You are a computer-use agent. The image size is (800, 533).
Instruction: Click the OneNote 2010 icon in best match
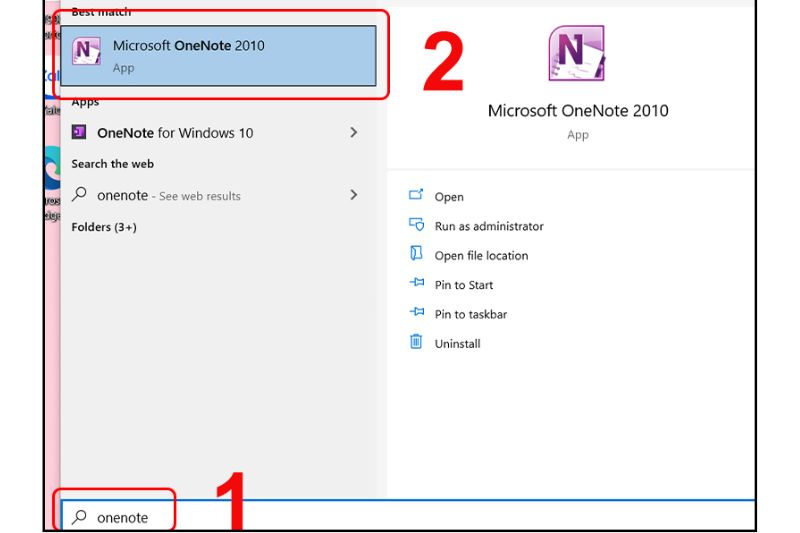(86, 51)
